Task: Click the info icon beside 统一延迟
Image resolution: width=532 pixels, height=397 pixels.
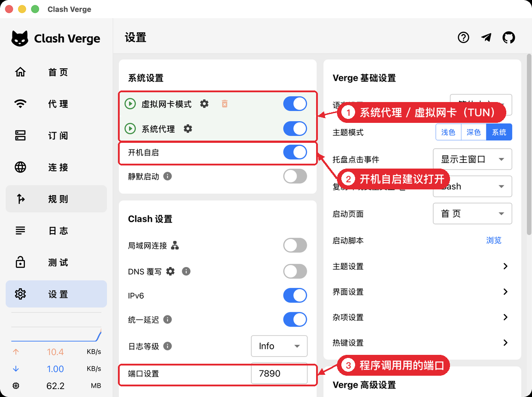Action: coord(168,319)
